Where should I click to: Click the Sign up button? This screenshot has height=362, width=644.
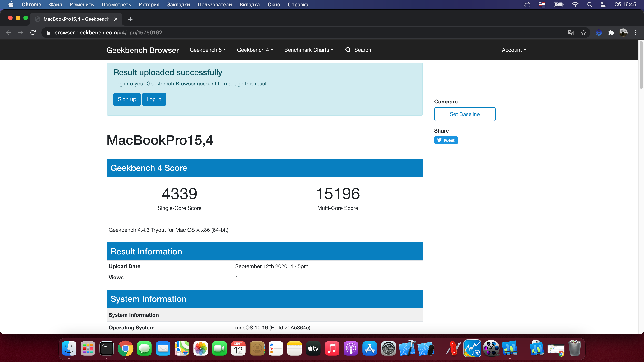click(127, 99)
